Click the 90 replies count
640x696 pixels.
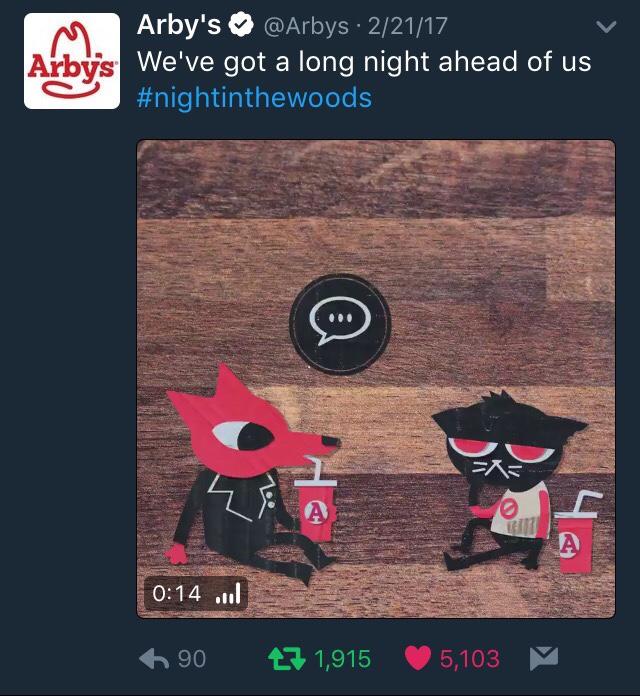(x=192, y=659)
